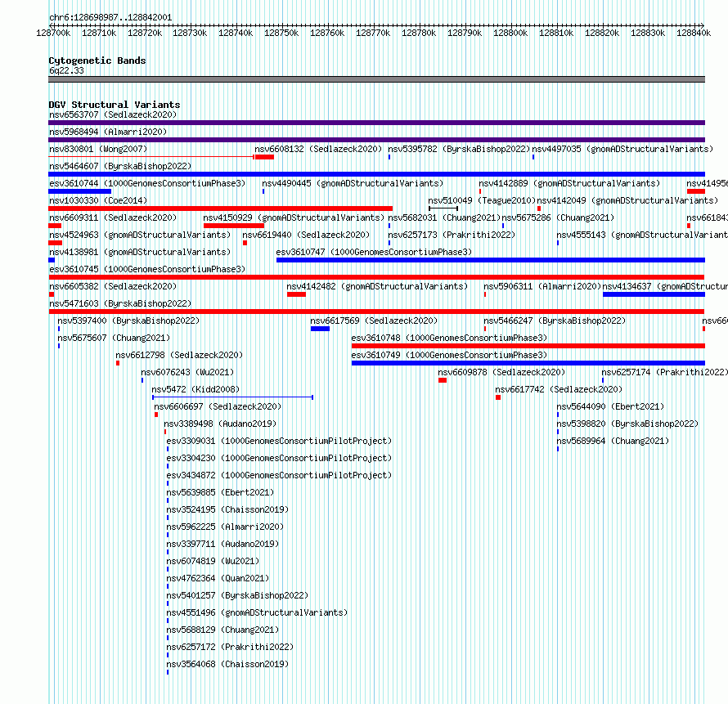728x704 pixels.
Task: Select esv3610745 1000Genomes Phase3 label
Action: point(147,269)
